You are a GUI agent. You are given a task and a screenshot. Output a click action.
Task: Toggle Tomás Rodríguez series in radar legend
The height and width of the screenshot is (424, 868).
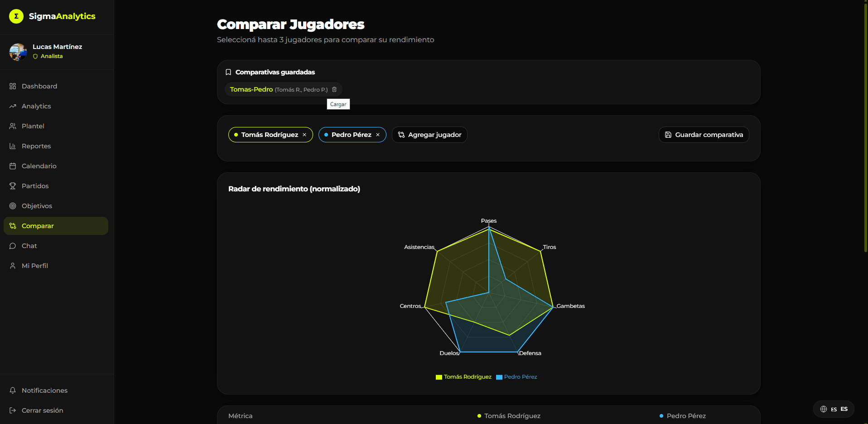tap(463, 377)
